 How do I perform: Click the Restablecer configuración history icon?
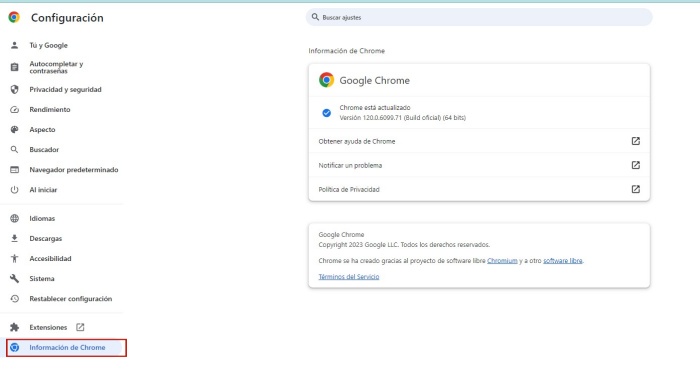point(15,299)
